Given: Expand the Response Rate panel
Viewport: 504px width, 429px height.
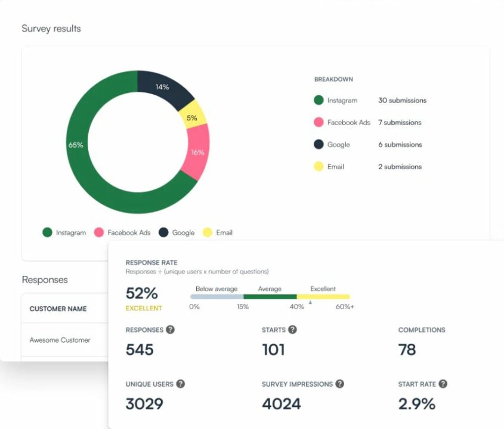Looking at the screenshot, I should [x=151, y=262].
